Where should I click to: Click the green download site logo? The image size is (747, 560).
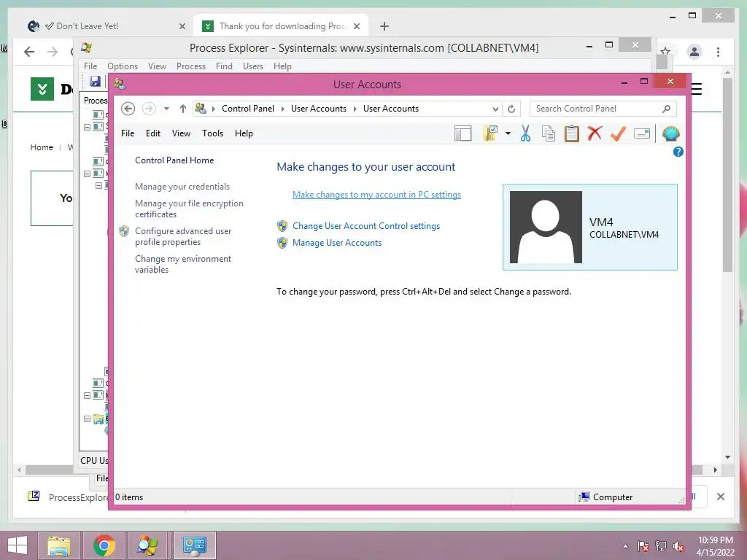[x=42, y=88]
